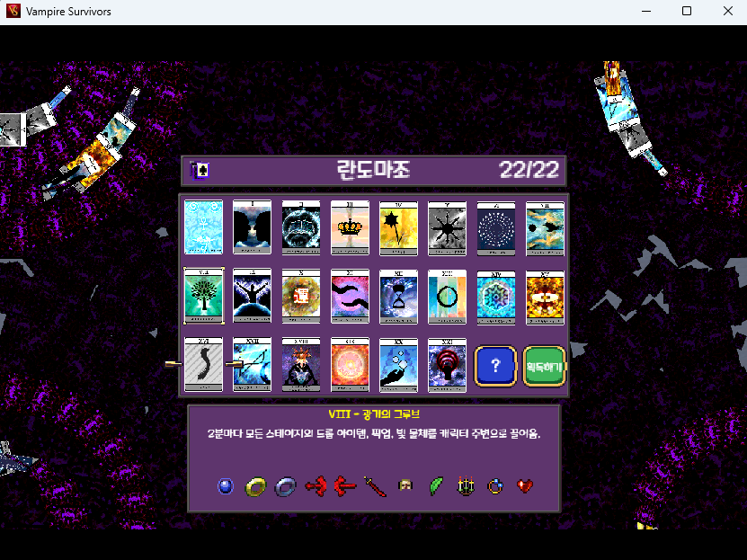
Task: Select arcana card XX with the hand and bubbles
Action: [x=398, y=365]
